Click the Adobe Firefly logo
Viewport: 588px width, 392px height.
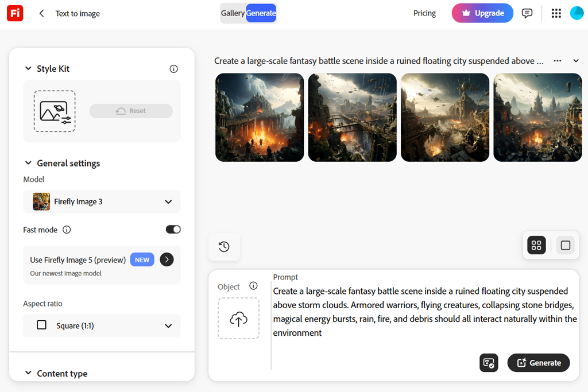15,14
